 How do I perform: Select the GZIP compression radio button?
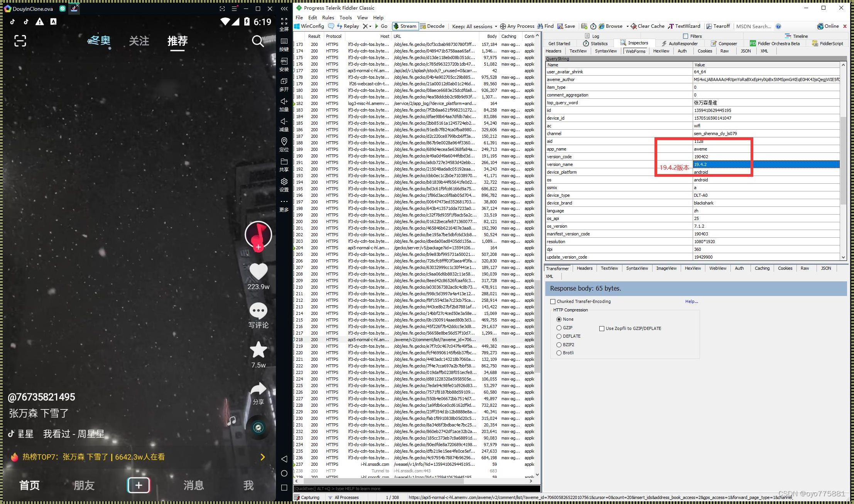click(559, 328)
